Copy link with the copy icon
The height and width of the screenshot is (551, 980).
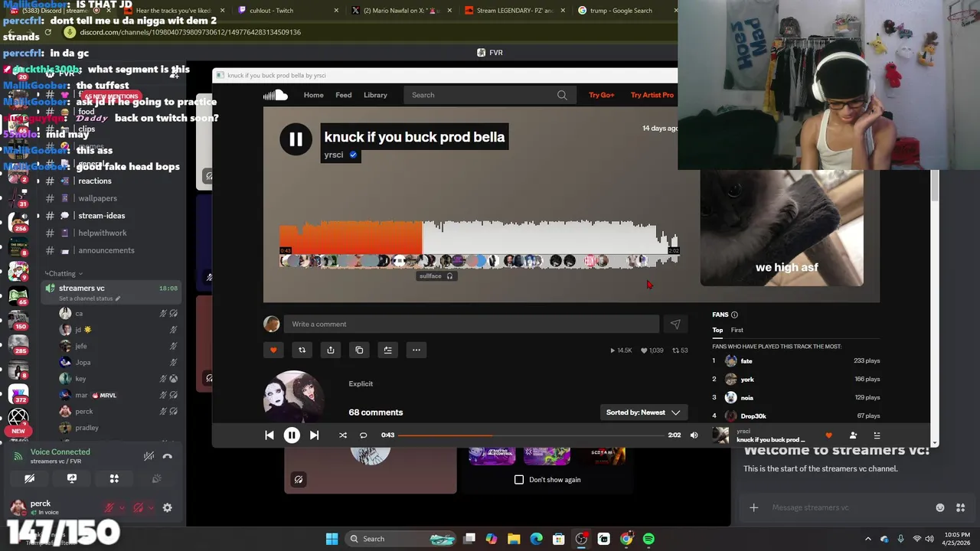coord(359,350)
